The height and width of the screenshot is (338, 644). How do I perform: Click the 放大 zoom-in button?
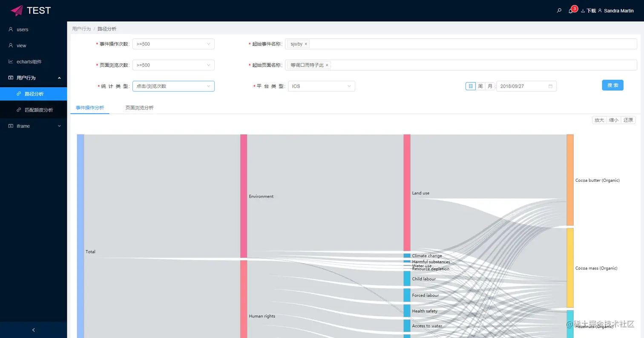click(599, 120)
